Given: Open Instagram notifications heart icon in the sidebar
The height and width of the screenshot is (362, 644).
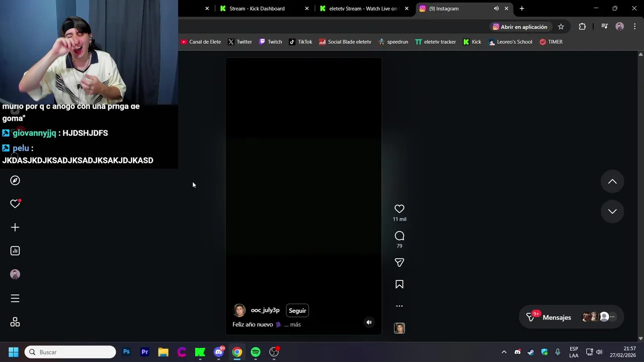Looking at the screenshot, I should (15, 204).
